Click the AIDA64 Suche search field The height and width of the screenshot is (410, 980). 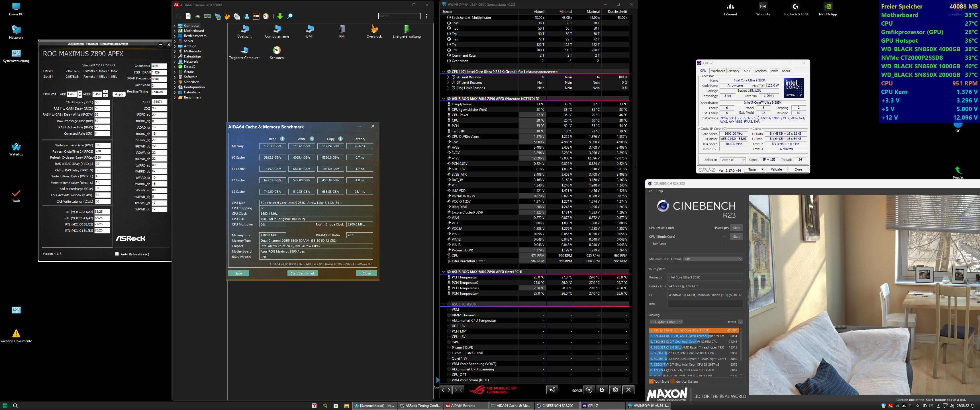pyautogui.click(x=399, y=16)
